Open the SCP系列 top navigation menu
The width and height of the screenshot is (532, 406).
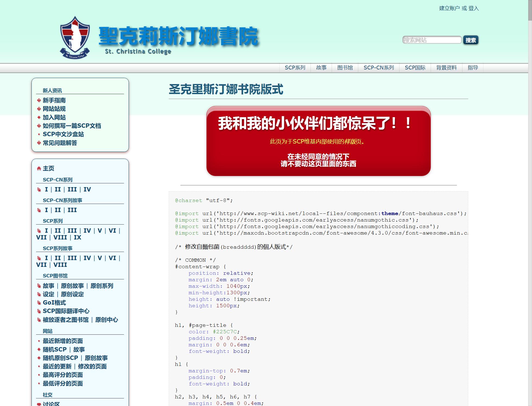tap(295, 68)
